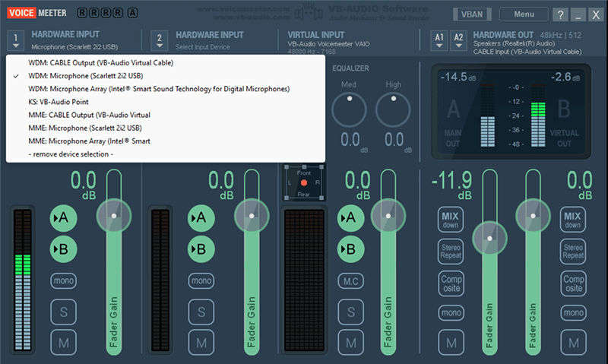Open the Hardware Input 2 device selector

pyautogui.click(x=160, y=41)
